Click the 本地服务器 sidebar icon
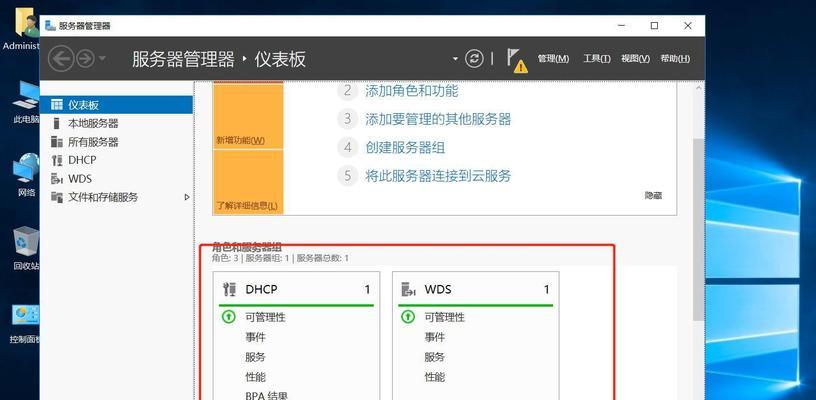The width and height of the screenshot is (816, 400). tap(57, 123)
